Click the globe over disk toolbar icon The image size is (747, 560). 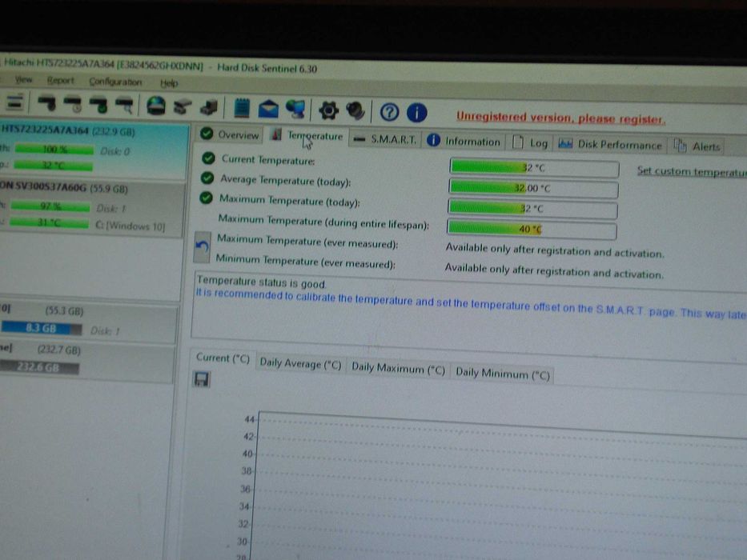click(x=156, y=106)
